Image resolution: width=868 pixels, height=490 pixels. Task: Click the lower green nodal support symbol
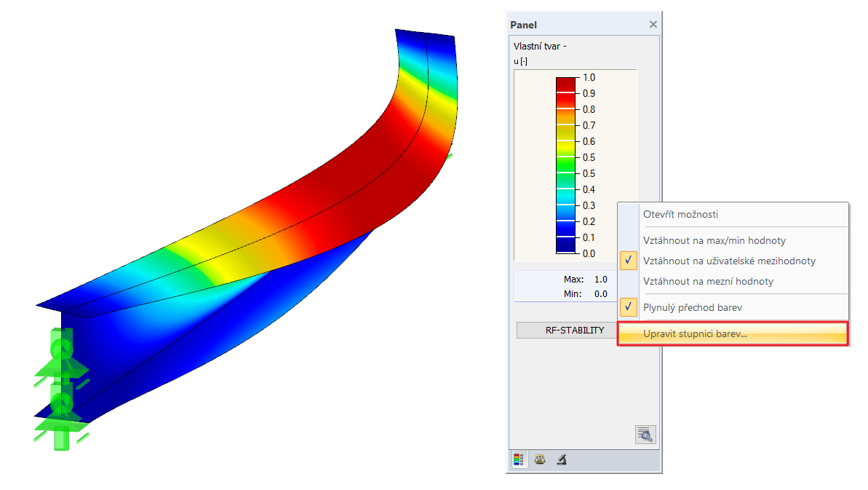(x=61, y=415)
